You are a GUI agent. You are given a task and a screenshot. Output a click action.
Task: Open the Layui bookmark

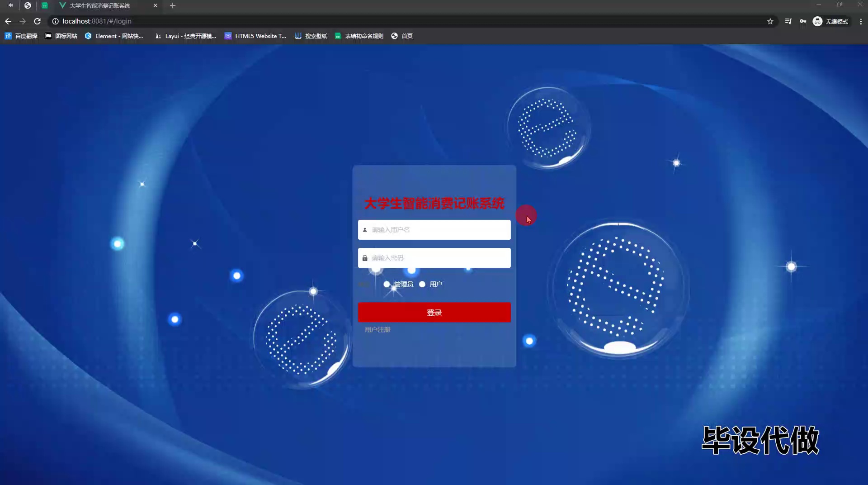coord(185,36)
